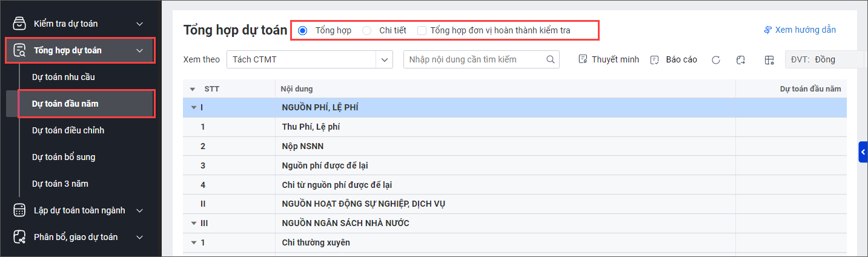Collapse the NGUỒN PHÍ, LỆ PHÍ row
This screenshot has height=257, width=868.
click(194, 108)
